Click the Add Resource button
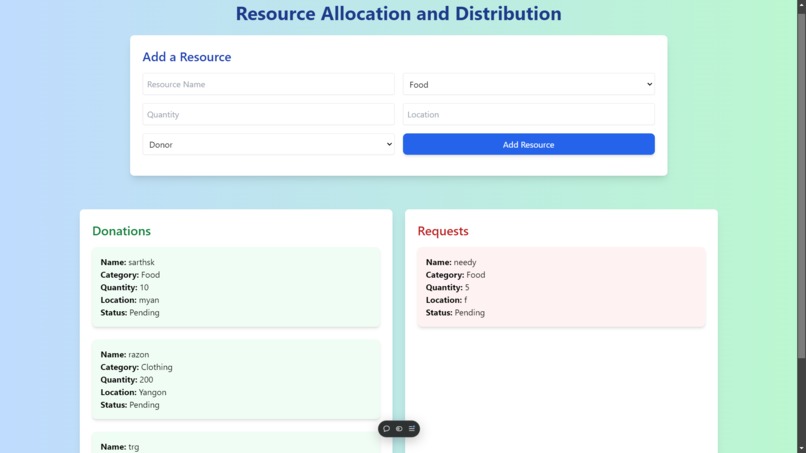The height and width of the screenshot is (453, 806). coord(528,144)
